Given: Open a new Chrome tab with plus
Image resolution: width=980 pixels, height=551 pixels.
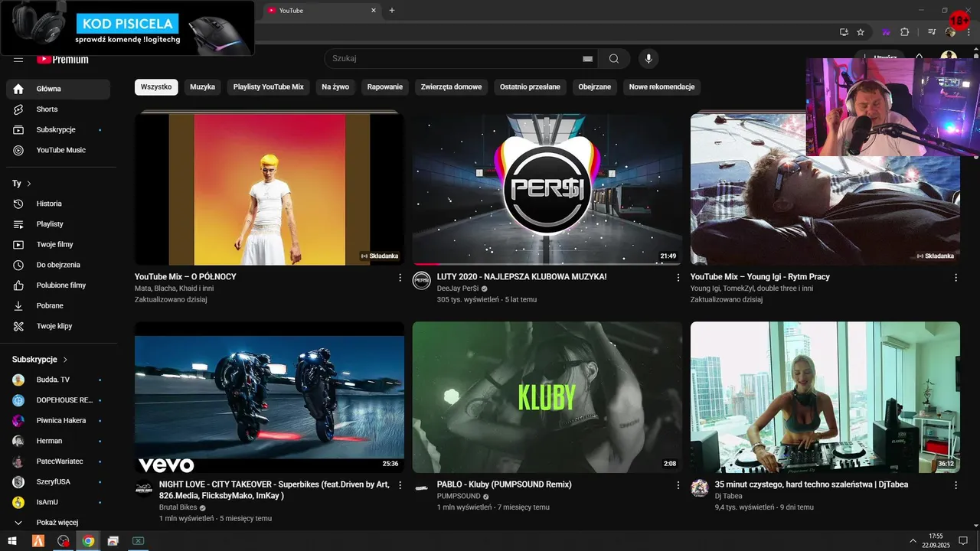Looking at the screenshot, I should pos(392,10).
